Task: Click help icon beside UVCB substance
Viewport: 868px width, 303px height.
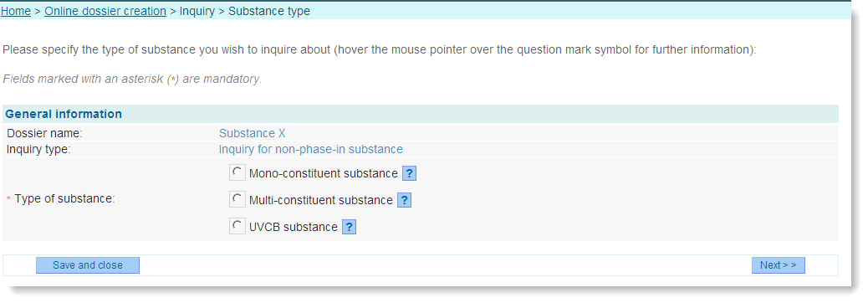Action: click(349, 227)
